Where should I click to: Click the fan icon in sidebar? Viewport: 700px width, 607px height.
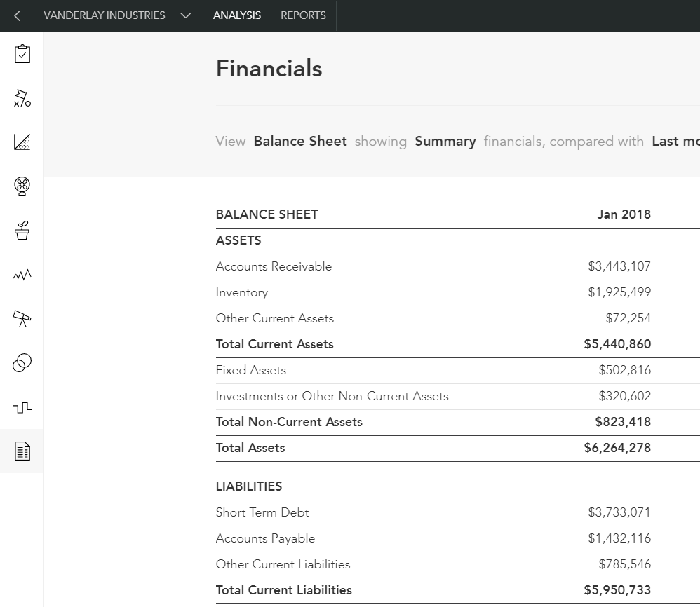pyautogui.click(x=22, y=186)
